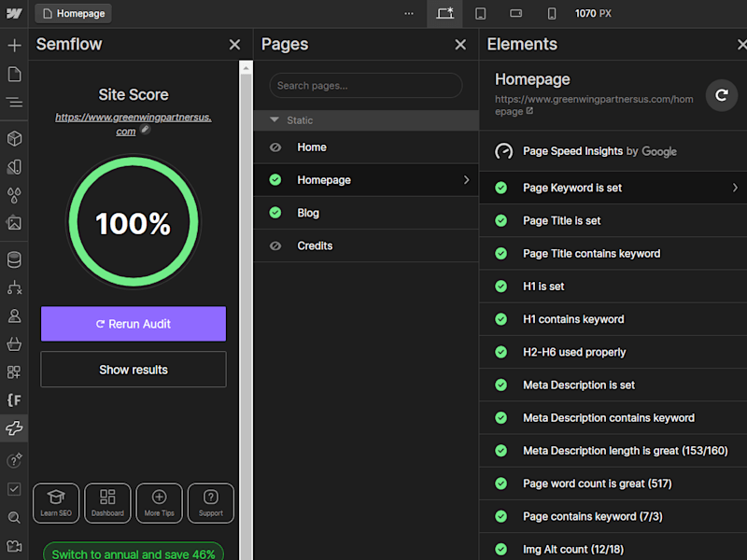Open the Navigator panel icon
Screen dimensions: 747x560
(14, 102)
